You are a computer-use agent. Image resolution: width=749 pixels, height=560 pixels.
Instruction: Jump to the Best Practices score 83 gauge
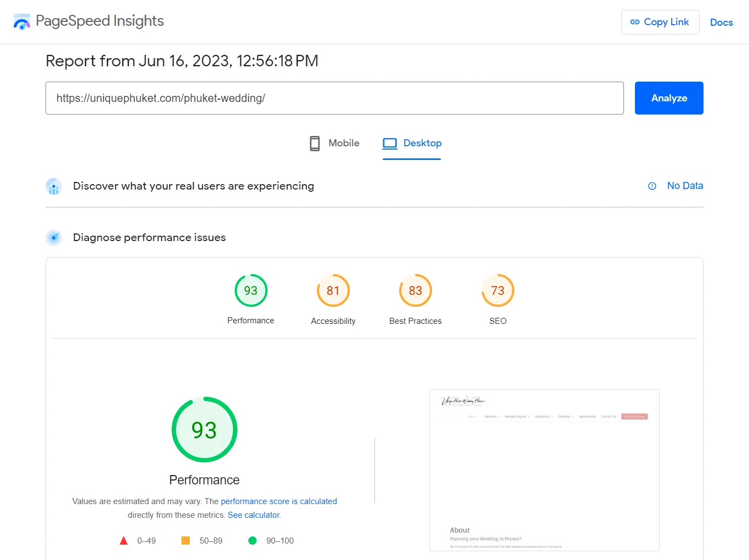(x=416, y=290)
